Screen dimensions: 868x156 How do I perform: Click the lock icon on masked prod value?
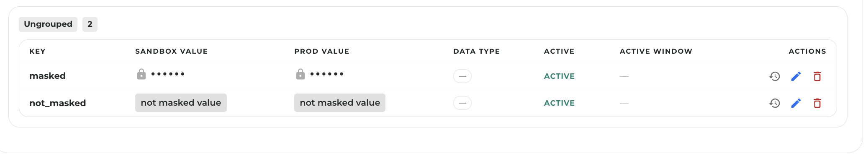(x=300, y=74)
